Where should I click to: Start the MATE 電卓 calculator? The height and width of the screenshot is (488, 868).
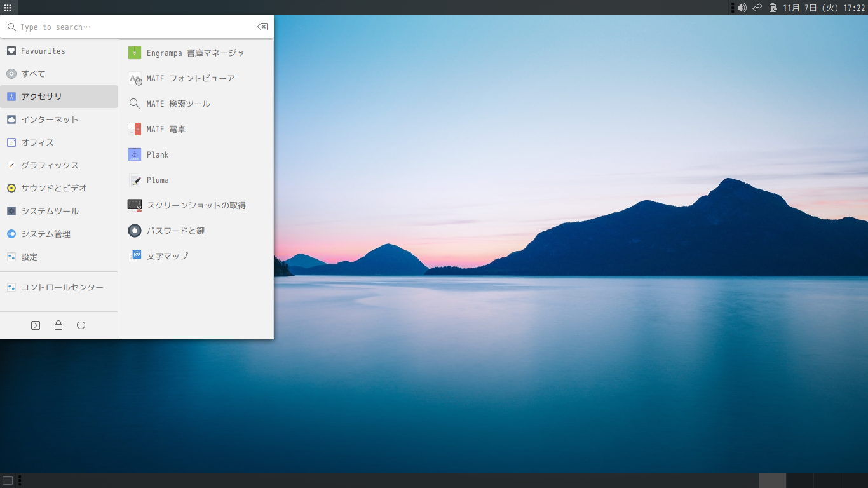click(x=165, y=129)
